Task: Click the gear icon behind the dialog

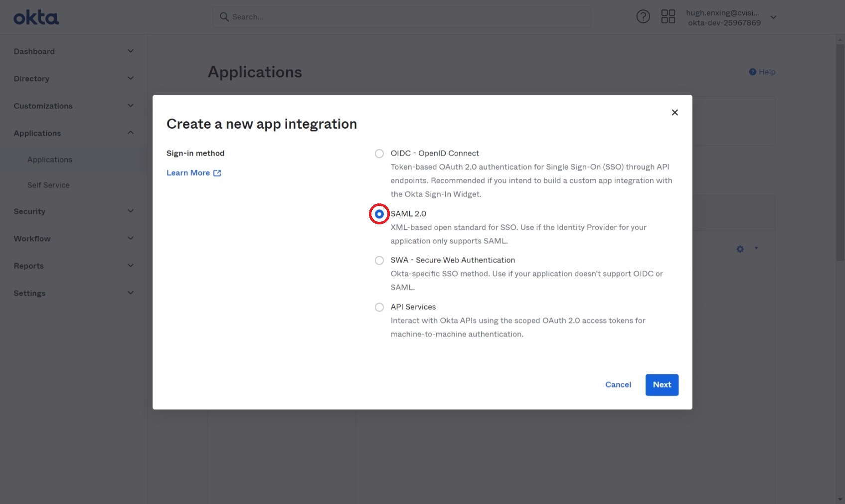Action: point(740,249)
